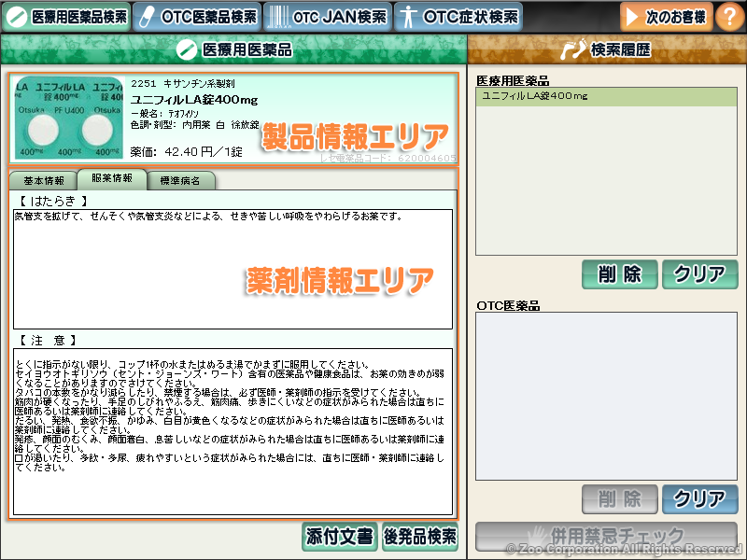Click the arrow icon on 次のお客様 button
The height and width of the screenshot is (560, 747).
point(632,17)
